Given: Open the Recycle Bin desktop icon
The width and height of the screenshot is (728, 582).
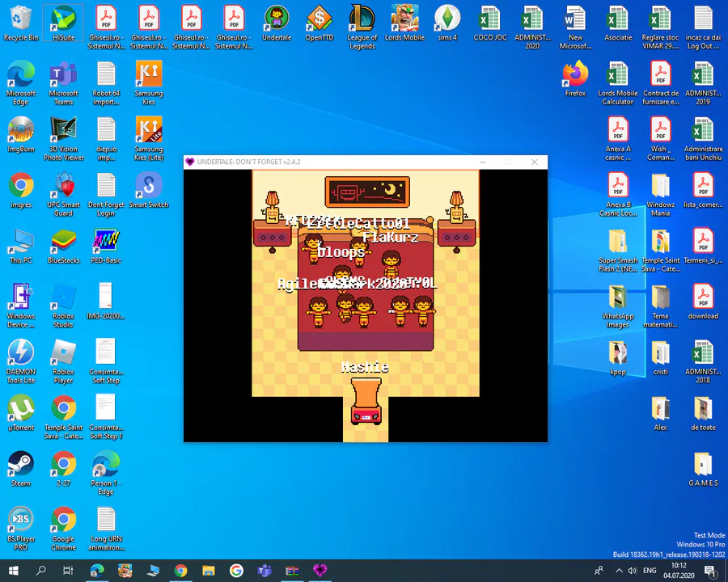Looking at the screenshot, I should pyautogui.click(x=20, y=23).
